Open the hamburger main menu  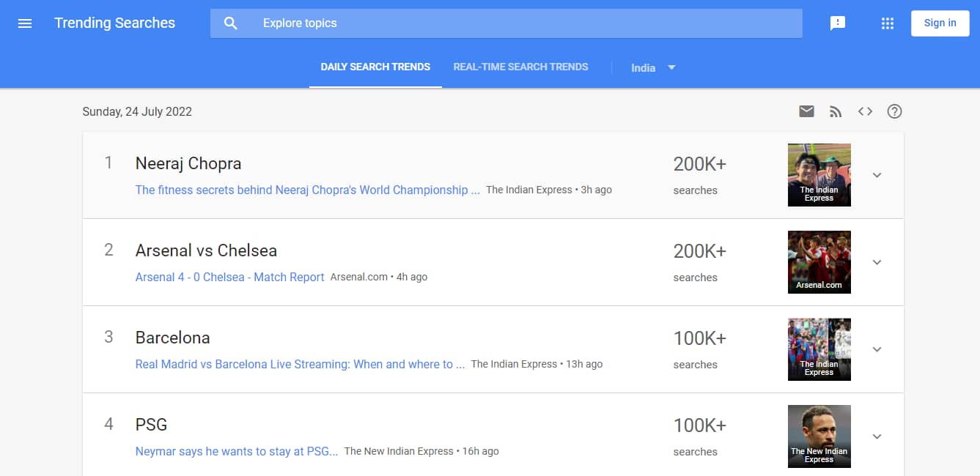point(25,23)
